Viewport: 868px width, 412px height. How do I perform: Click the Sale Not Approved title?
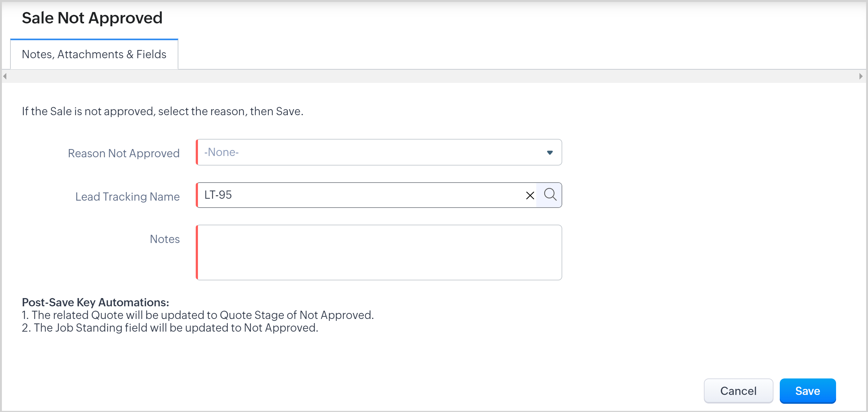tap(92, 18)
